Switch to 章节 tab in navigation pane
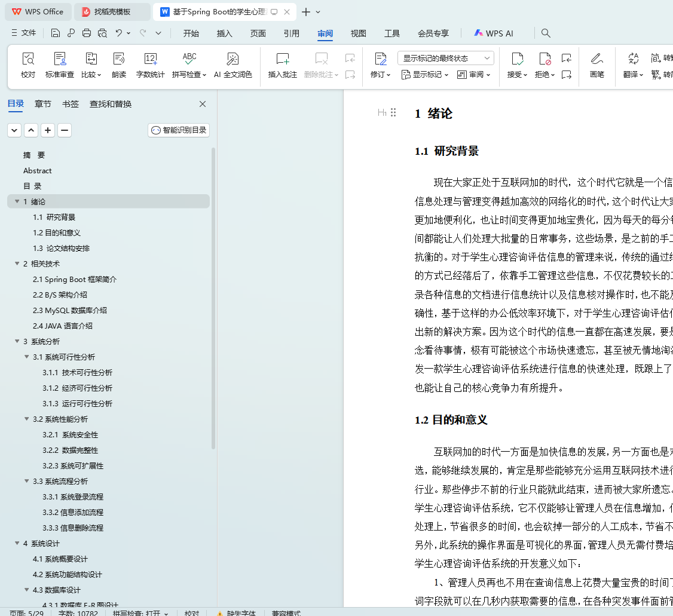673x616 pixels. 43,104
